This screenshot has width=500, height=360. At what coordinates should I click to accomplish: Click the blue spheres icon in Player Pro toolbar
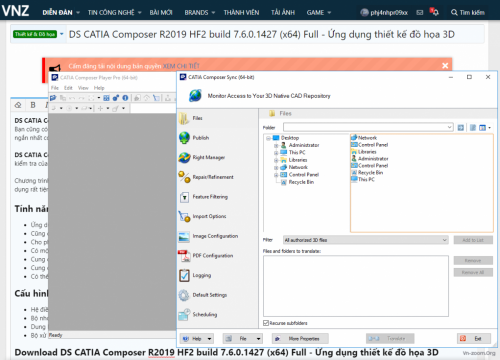pos(116,98)
